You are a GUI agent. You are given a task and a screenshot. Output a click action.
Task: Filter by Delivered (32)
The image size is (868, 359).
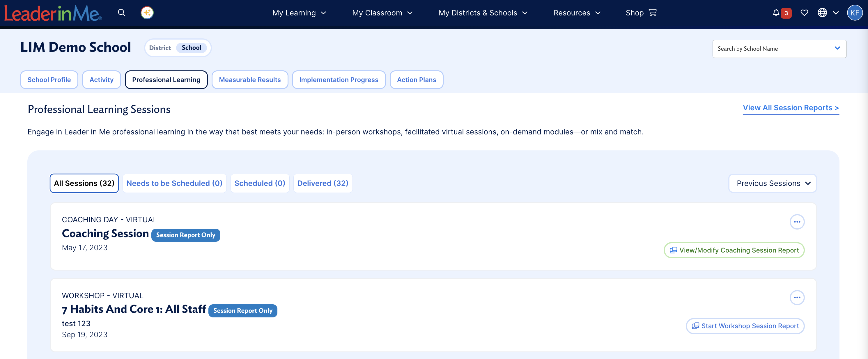tap(323, 183)
